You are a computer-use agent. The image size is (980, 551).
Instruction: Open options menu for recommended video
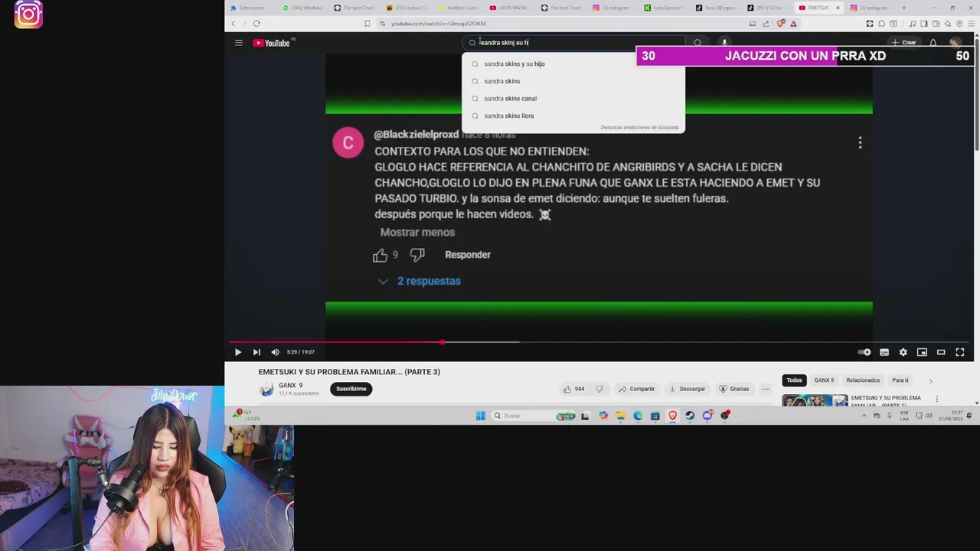tap(936, 399)
